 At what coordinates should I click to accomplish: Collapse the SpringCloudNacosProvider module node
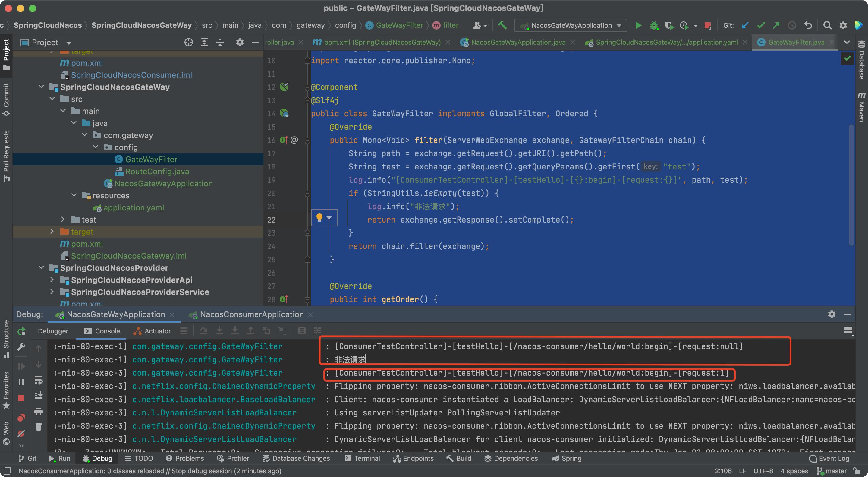point(42,268)
